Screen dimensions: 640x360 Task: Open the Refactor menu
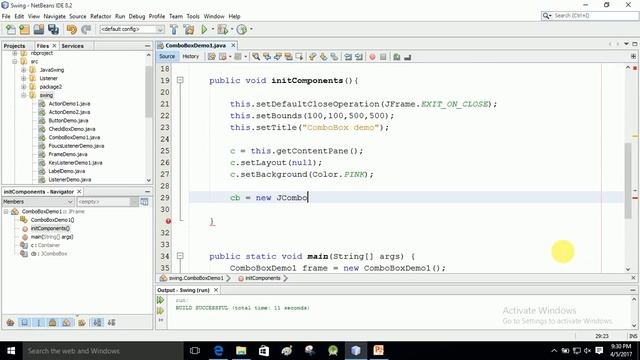point(100,16)
